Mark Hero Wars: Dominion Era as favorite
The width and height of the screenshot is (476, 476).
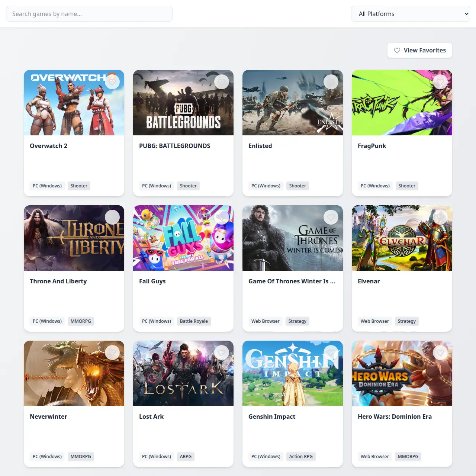(x=440, y=353)
